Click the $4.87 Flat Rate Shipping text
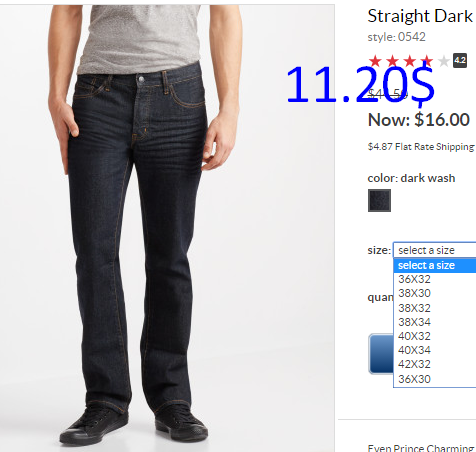 click(421, 147)
